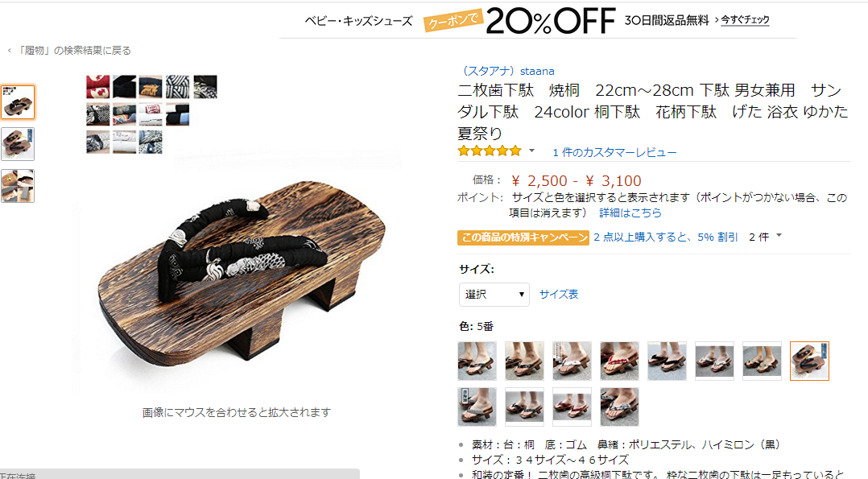Expand the 2件 campaign dropdown arrow
Screen dimensions: 868x479
tap(779, 236)
